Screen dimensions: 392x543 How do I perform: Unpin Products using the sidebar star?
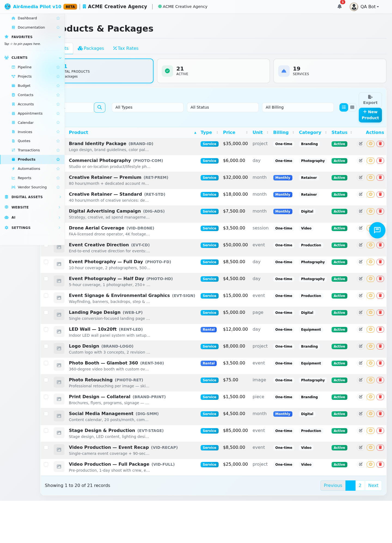point(58,159)
